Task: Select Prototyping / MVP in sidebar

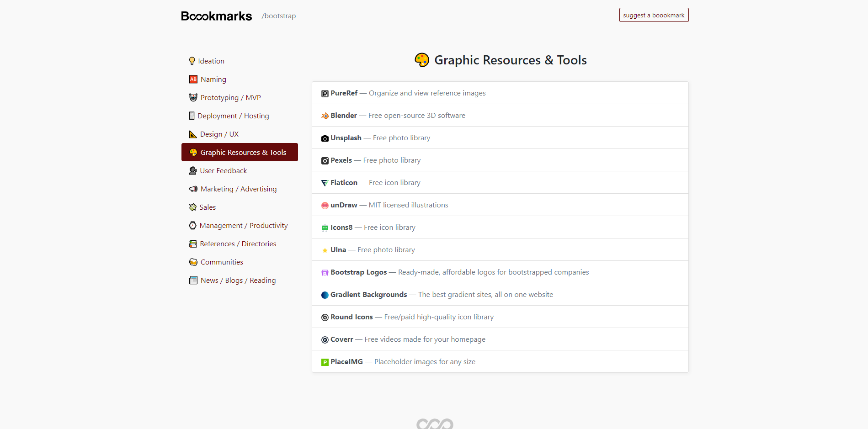Action: point(240,97)
